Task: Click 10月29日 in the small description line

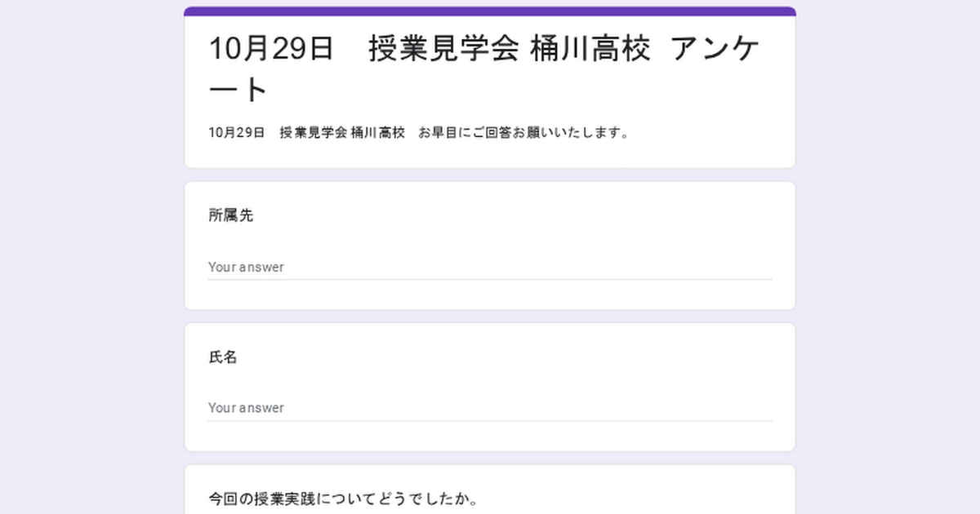Action: pyautogui.click(x=237, y=133)
